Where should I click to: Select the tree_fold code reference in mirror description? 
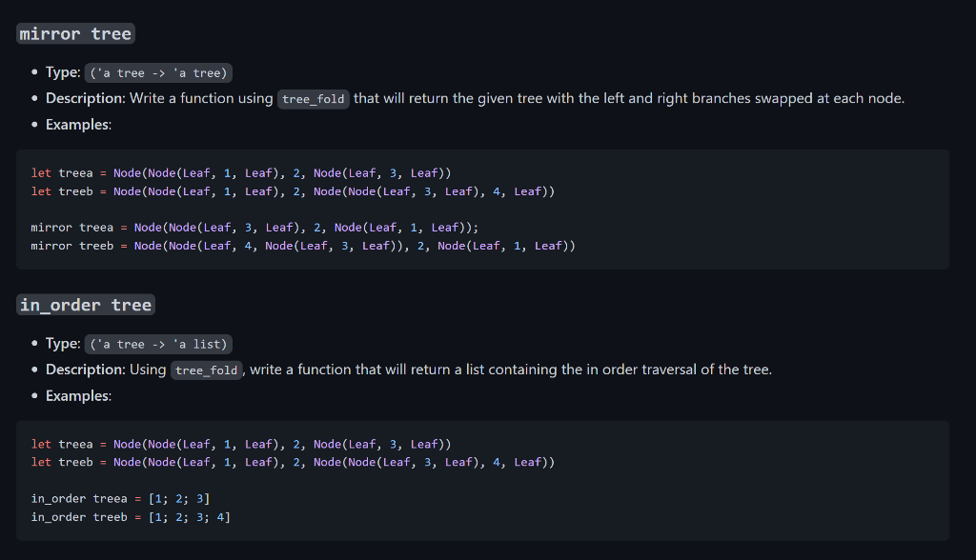313,98
